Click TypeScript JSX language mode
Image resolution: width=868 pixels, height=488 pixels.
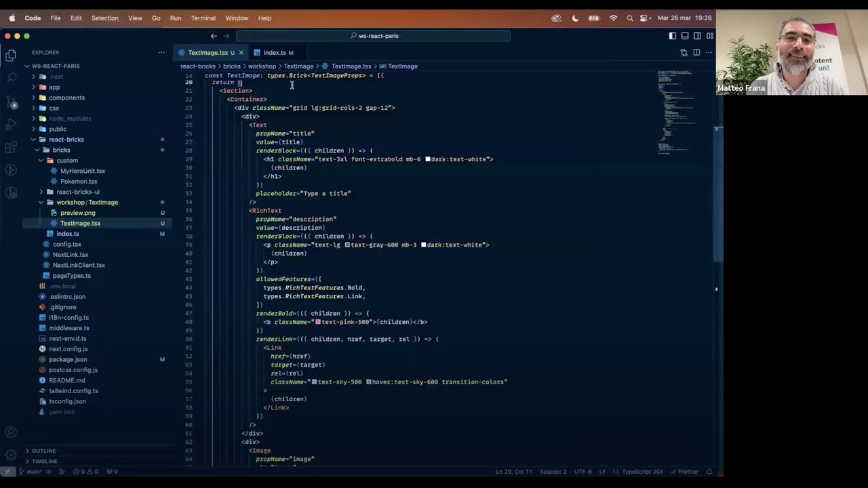642,472
